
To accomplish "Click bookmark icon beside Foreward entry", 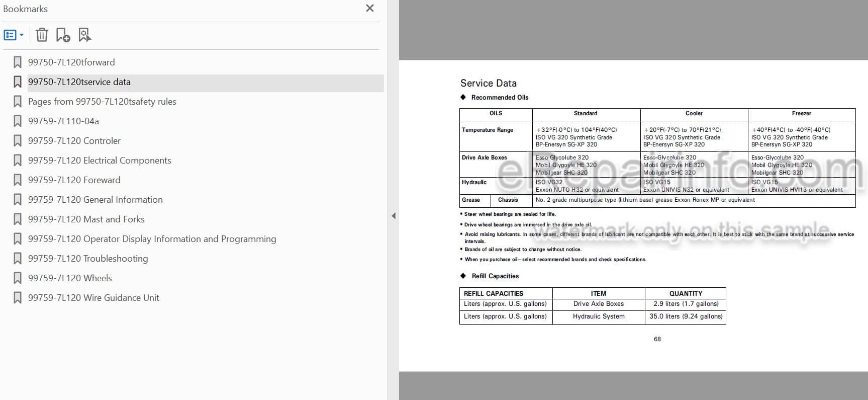I will [18, 180].
